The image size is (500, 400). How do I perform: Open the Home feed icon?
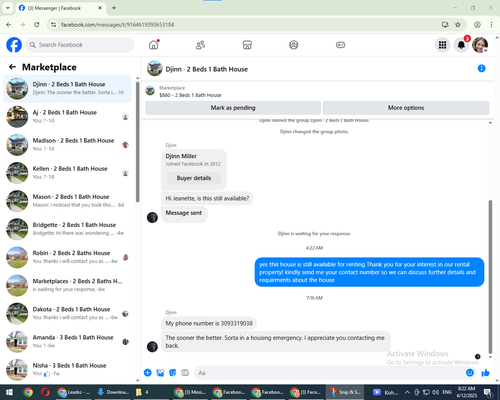click(x=154, y=45)
